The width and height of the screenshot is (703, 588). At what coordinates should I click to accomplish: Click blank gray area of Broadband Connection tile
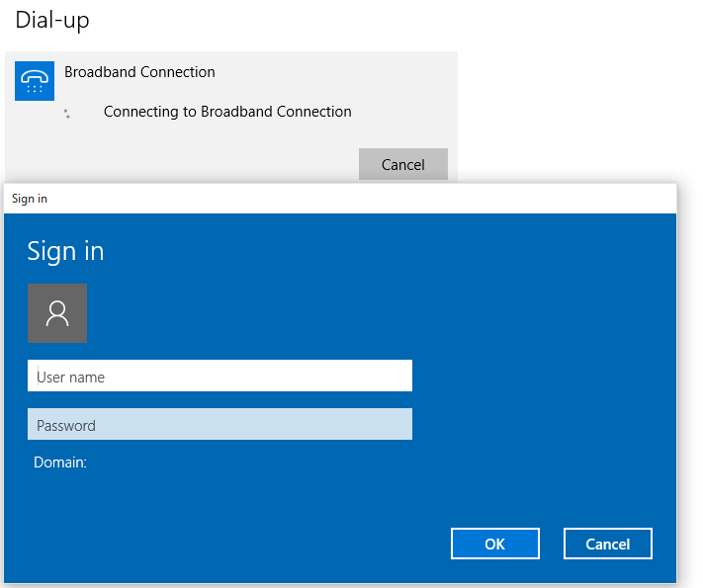tap(198, 158)
